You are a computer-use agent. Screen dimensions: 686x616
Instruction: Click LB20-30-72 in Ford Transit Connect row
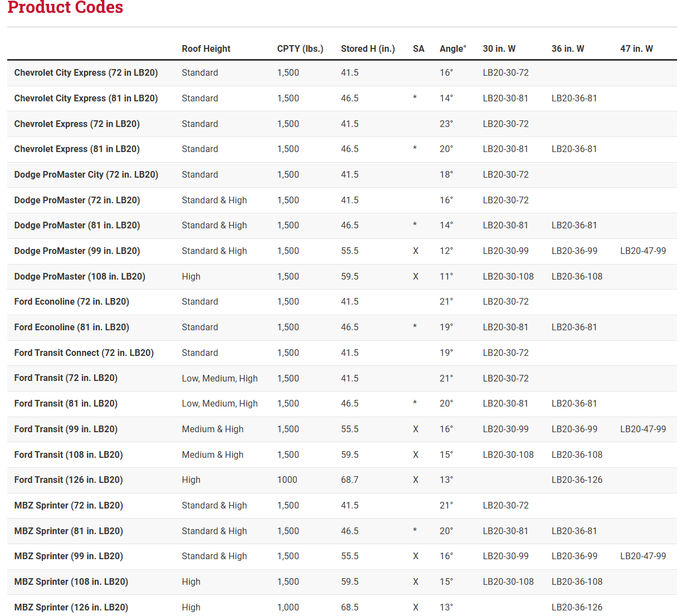click(505, 353)
